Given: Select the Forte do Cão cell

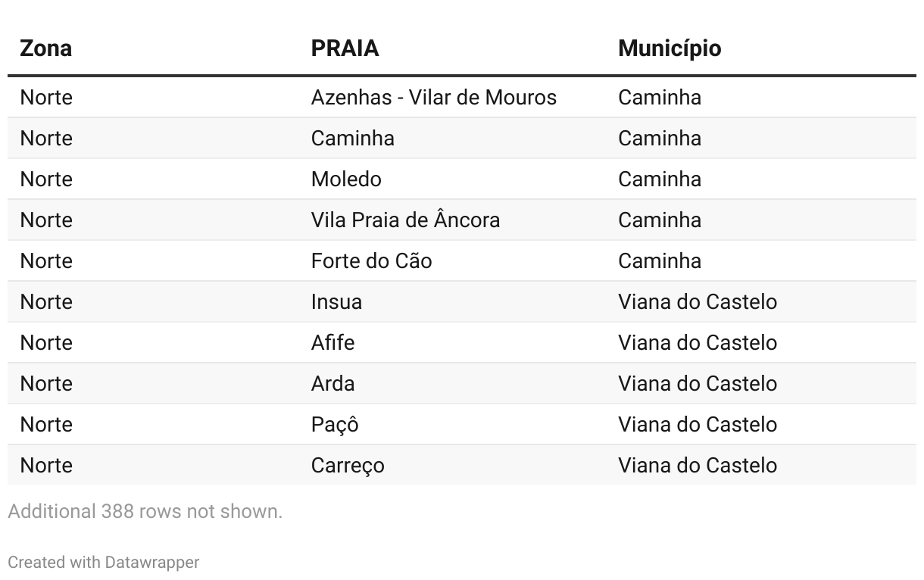Looking at the screenshot, I should (x=371, y=261).
